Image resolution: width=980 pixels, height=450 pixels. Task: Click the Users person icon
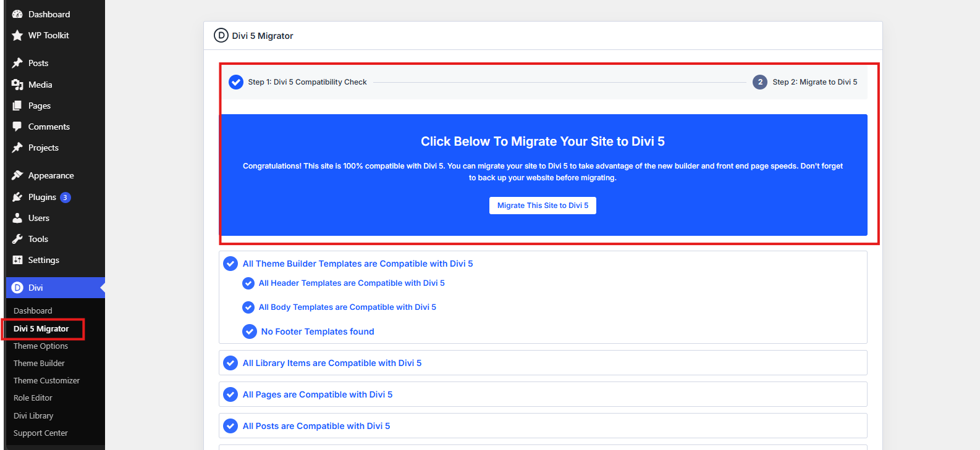[17, 218]
